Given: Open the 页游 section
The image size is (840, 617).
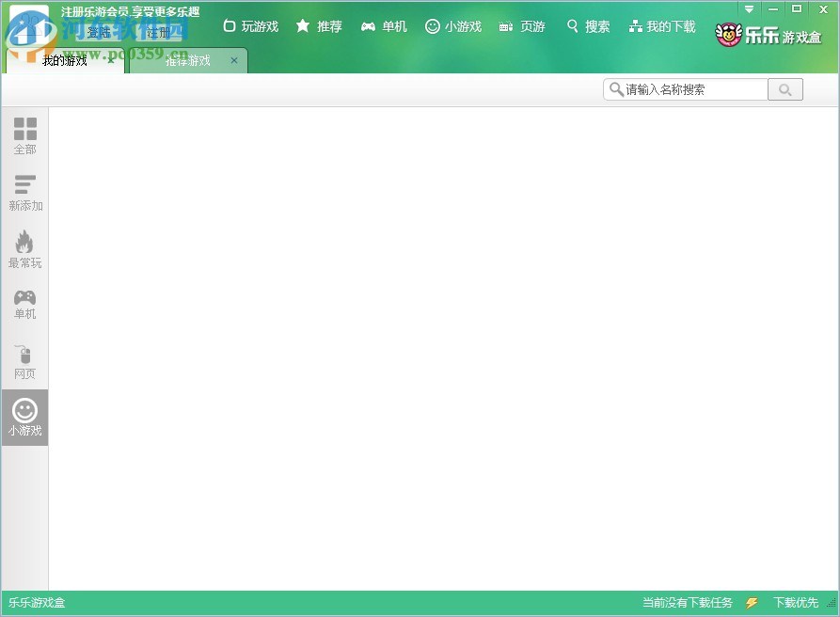Looking at the screenshot, I should pos(522,26).
